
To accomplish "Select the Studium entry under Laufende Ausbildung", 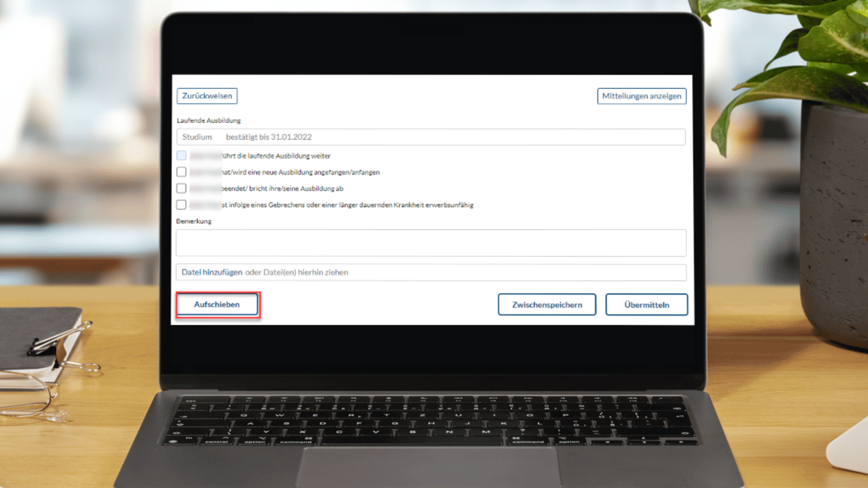I will coord(197,137).
